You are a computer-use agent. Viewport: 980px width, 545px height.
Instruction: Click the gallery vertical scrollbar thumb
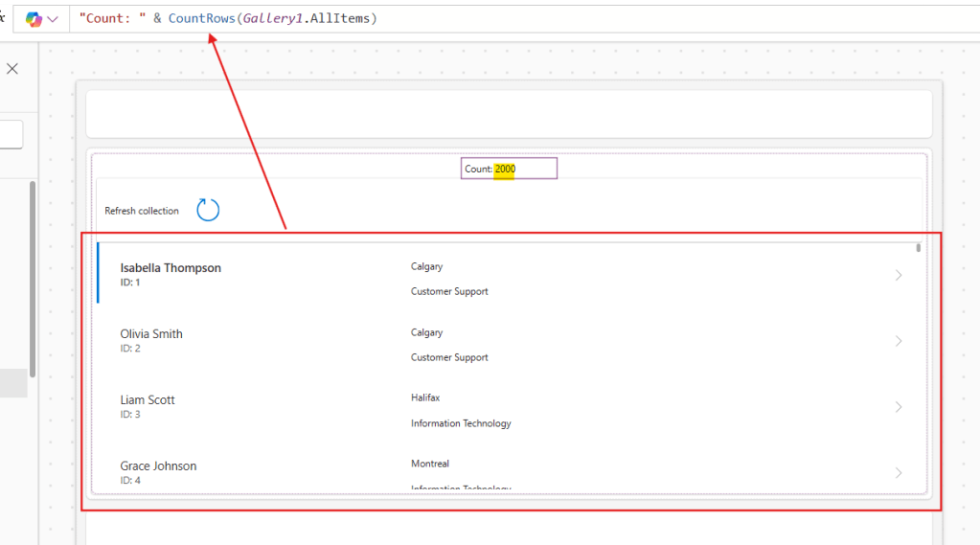[x=918, y=247]
